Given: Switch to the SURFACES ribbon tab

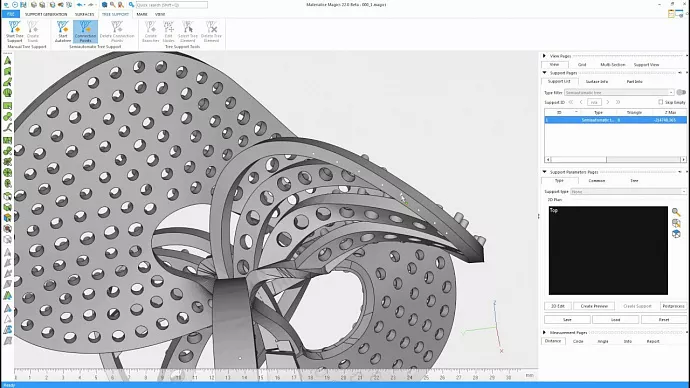Looking at the screenshot, I should click(x=84, y=14).
